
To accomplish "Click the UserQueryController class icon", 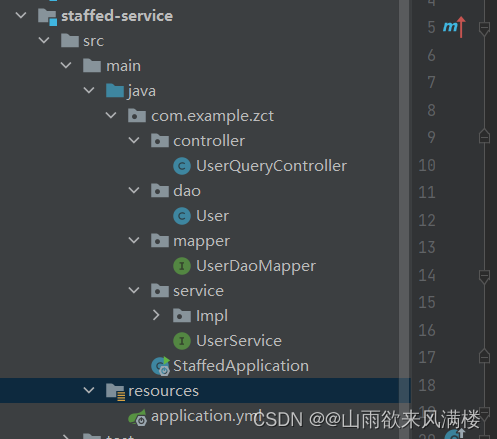I will (182, 166).
